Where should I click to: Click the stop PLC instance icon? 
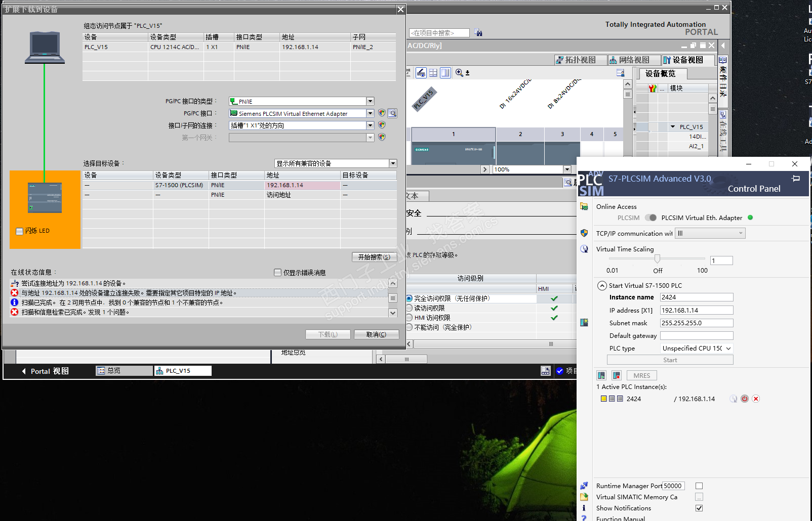click(617, 375)
